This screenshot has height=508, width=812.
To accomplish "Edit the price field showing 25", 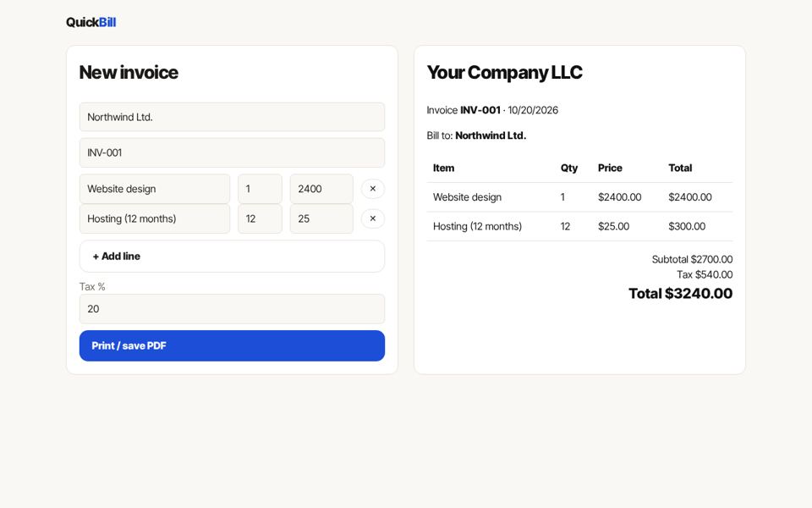I will 321,218.
